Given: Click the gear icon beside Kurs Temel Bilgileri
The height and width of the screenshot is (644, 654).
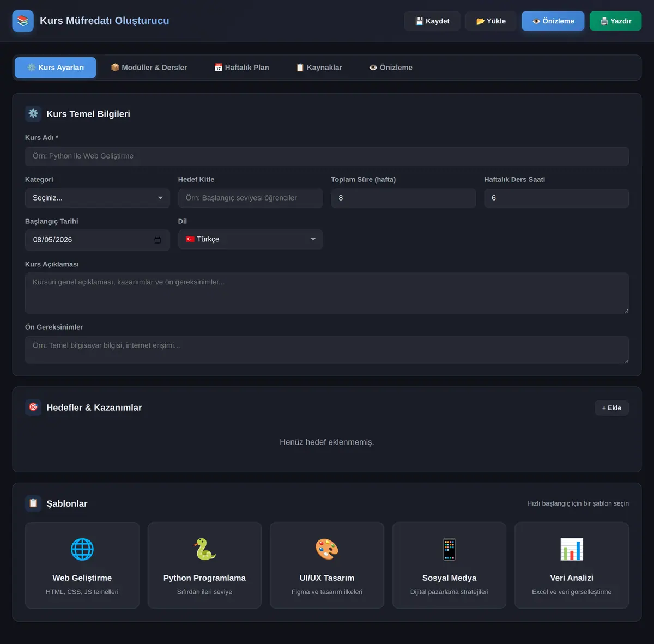Looking at the screenshot, I should (33, 113).
